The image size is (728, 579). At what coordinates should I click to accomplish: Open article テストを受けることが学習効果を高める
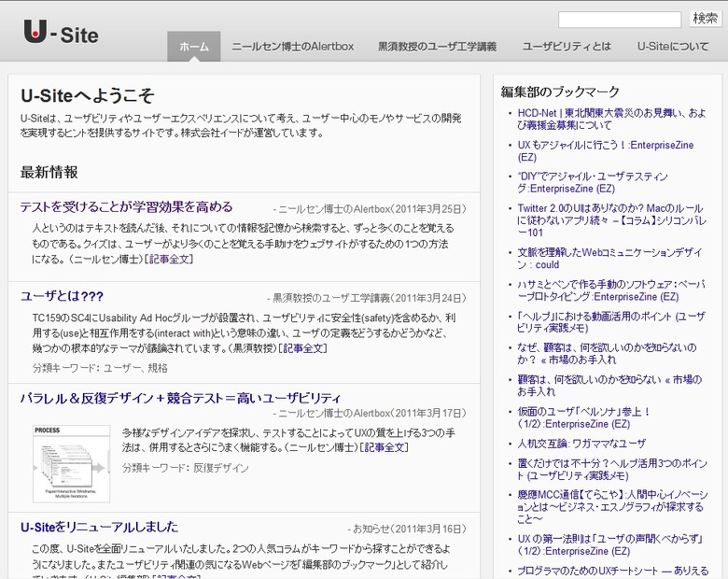[126, 206]
